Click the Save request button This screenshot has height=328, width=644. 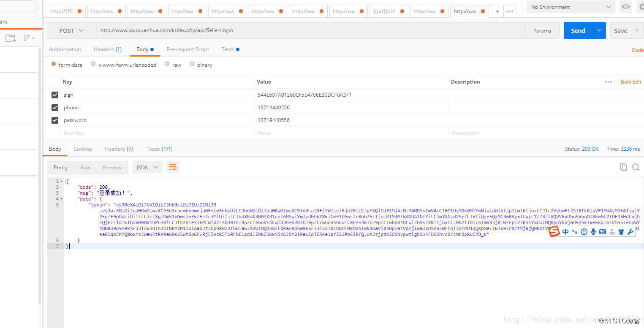point(620,30)
